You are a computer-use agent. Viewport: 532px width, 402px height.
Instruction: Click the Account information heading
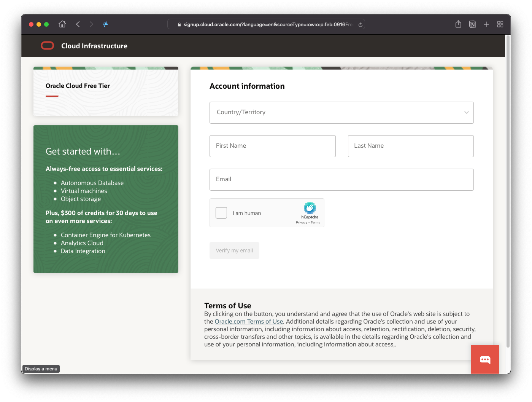[247, 86]
